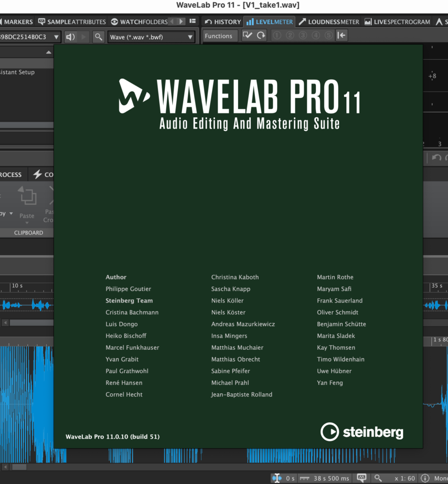
Task: Click the 10 s mark on time ruler
Action: point(17,286)
